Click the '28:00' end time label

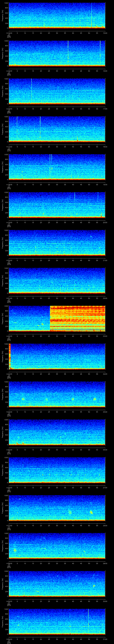coord(105,525)
